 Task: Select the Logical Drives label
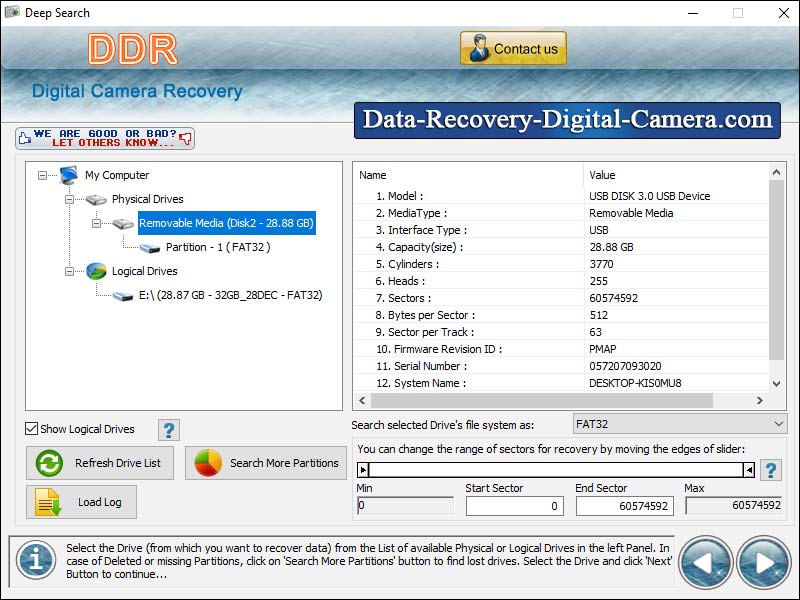(x=144, y=271)
